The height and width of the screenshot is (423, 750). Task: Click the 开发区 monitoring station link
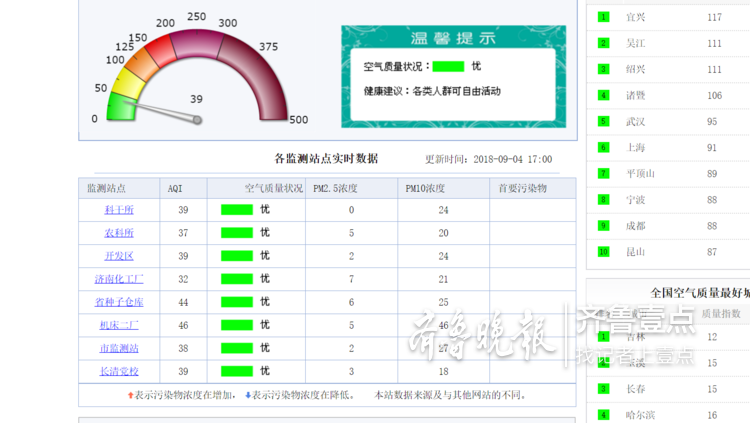tap(119, 256)
